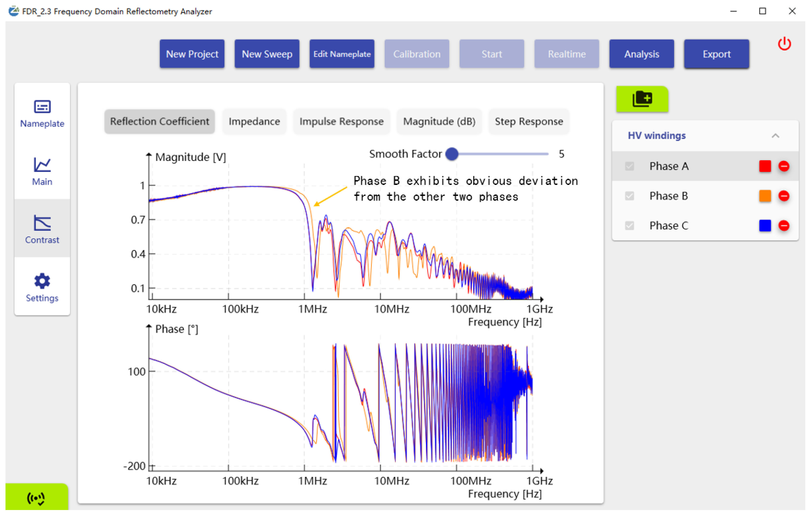The height and width of the screenshot is (516, 812).
Task: Click the New Sweep button
Action: click(x=267, y=54)
